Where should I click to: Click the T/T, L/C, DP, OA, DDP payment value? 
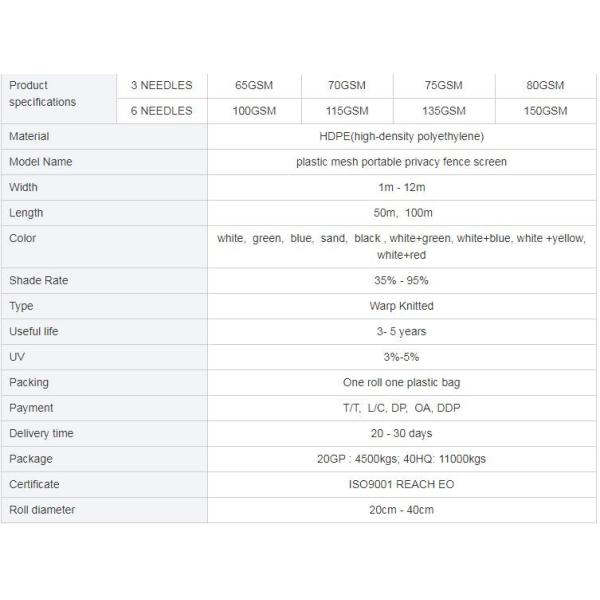point(401,408)
